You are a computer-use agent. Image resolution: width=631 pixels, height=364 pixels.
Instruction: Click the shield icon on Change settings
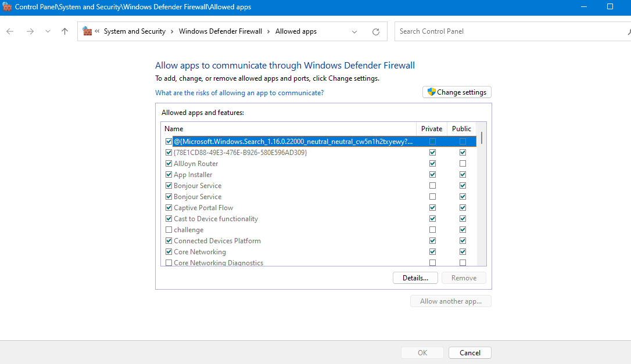pyautogui.click(x=431, y=92)
